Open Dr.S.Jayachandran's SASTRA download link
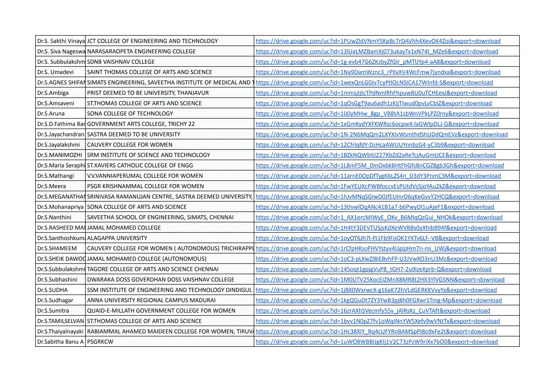This screenshot has width=555, height=392. (x=382, y=134)
